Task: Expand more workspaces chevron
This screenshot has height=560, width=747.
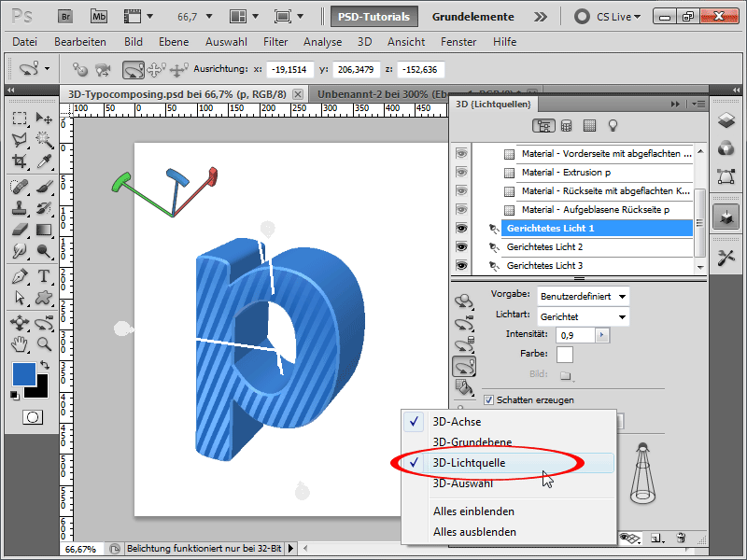Action: point(541,17)
